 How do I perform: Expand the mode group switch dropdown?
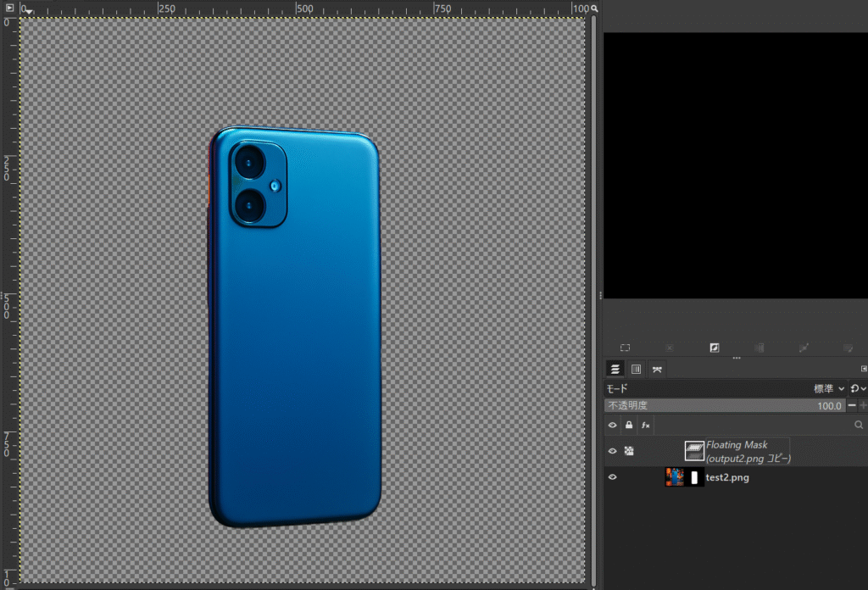858,388
